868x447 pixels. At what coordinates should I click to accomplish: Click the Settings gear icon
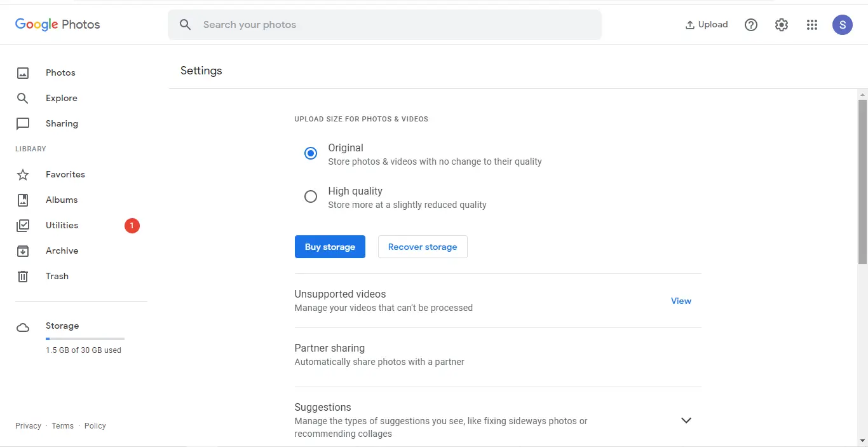[x=782, y=25]
